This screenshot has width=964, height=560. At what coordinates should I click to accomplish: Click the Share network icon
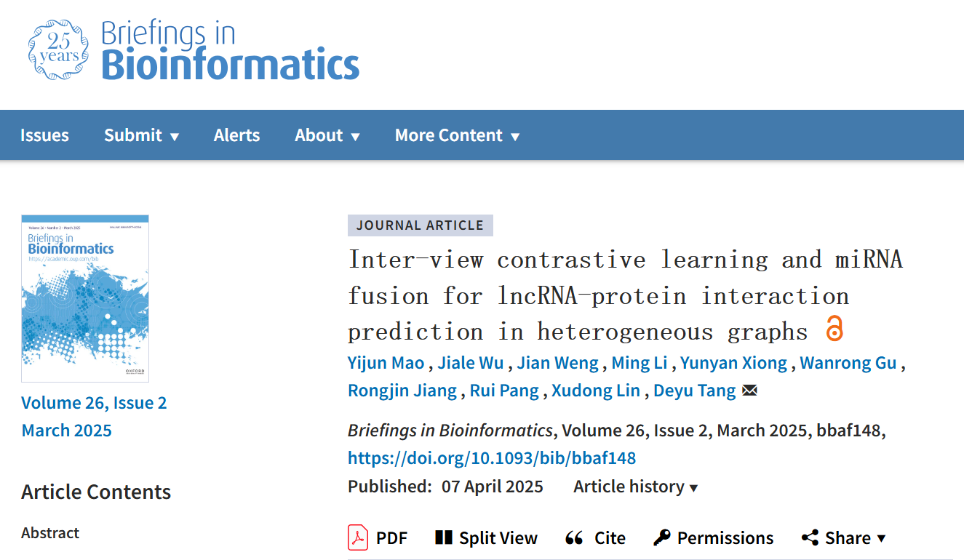pyautogui.click(x=810, y=538)
